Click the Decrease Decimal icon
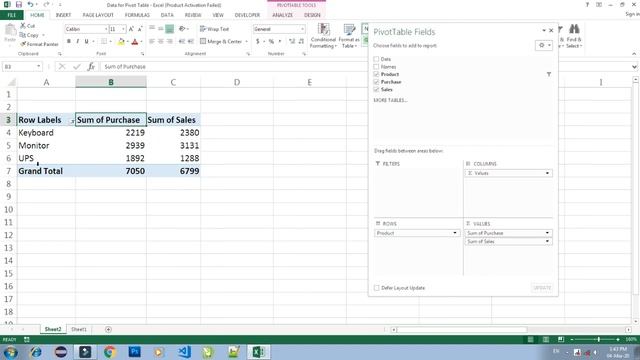The height and width of the screenshot is (360, 640). point(301,41)
